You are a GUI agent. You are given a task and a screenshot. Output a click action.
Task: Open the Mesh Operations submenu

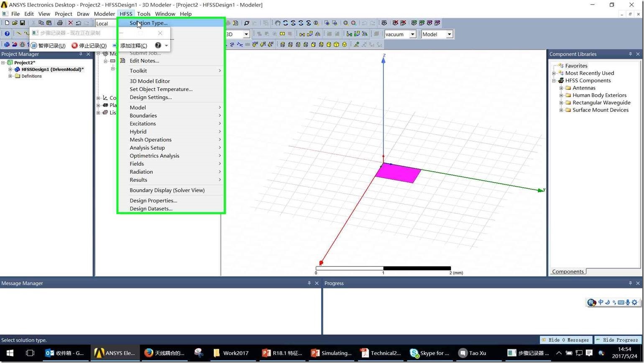(171, 140)
